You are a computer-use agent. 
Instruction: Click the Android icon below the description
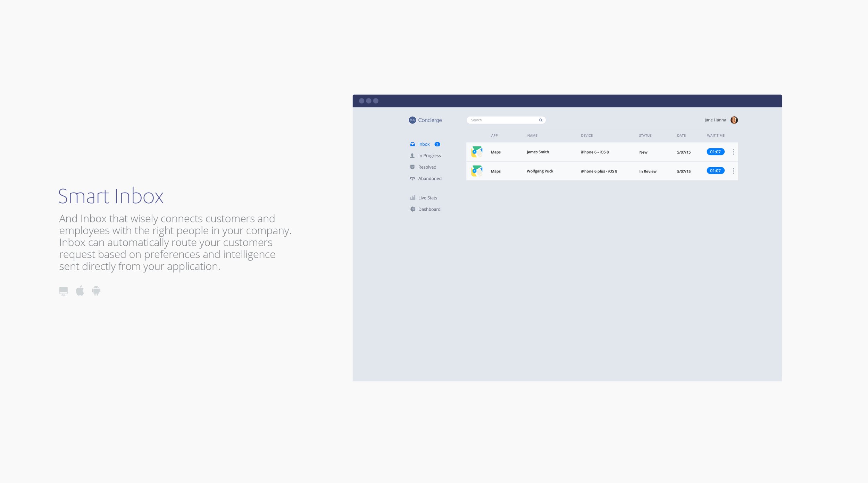click(96, 291)
